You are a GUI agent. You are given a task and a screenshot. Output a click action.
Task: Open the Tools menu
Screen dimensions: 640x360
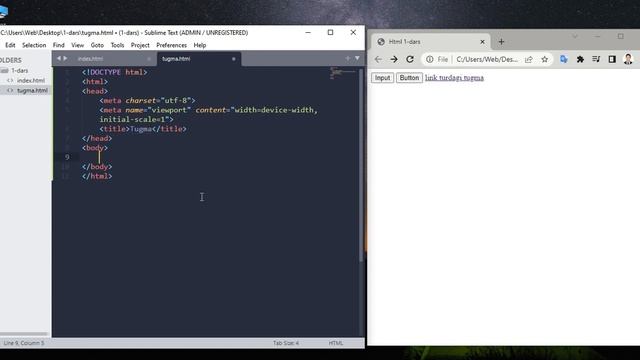[118, 45]
